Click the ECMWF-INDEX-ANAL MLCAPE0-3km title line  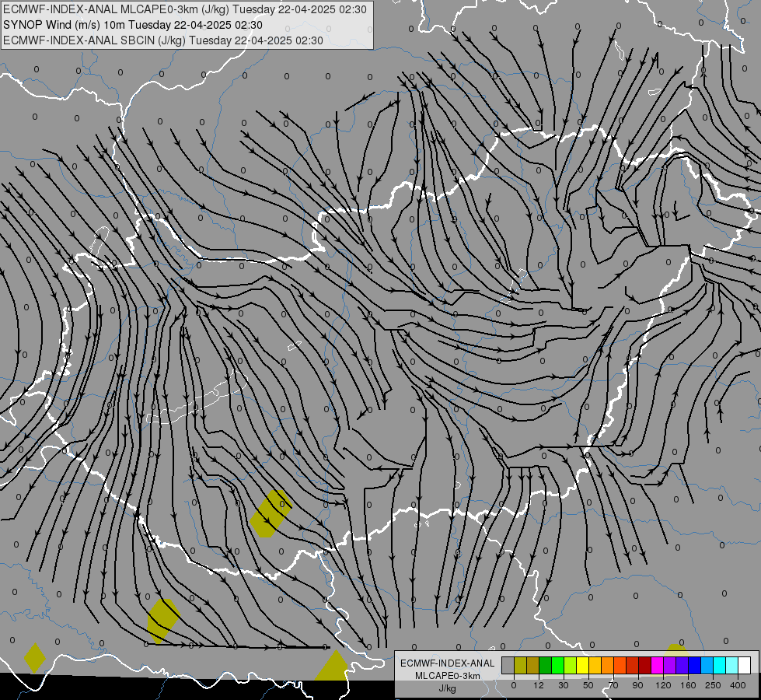click(x=185, y=9)
